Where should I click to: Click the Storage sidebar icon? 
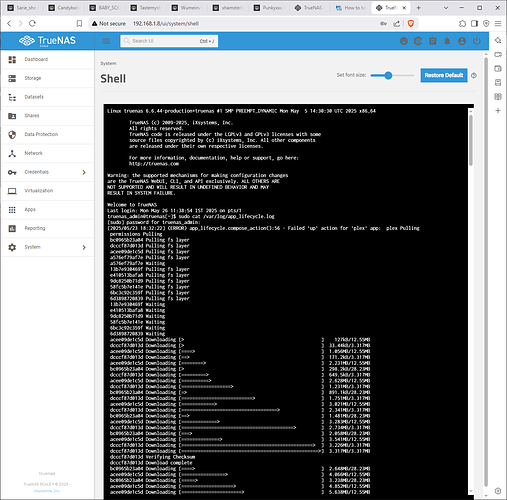point(12,78)
